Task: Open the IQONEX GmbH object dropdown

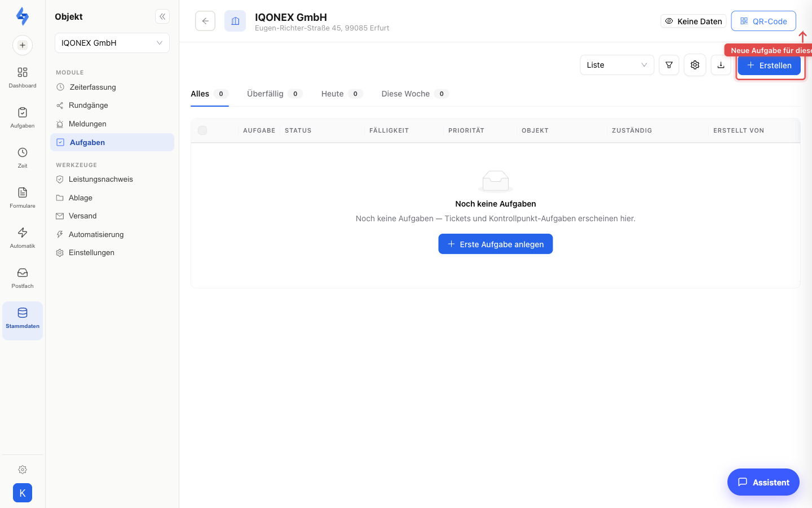Action: (112, 43)
